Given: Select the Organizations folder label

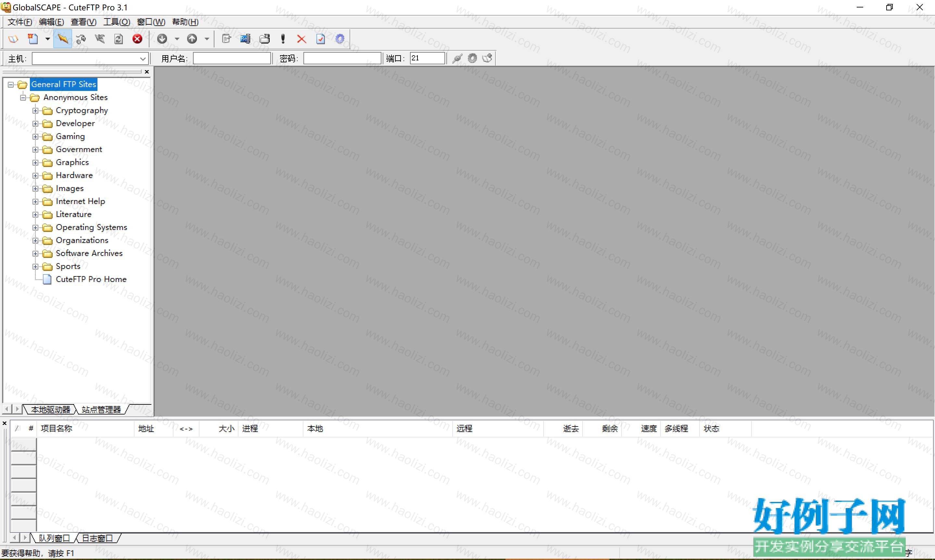Looking at the screenshot, I should [82, 240].
